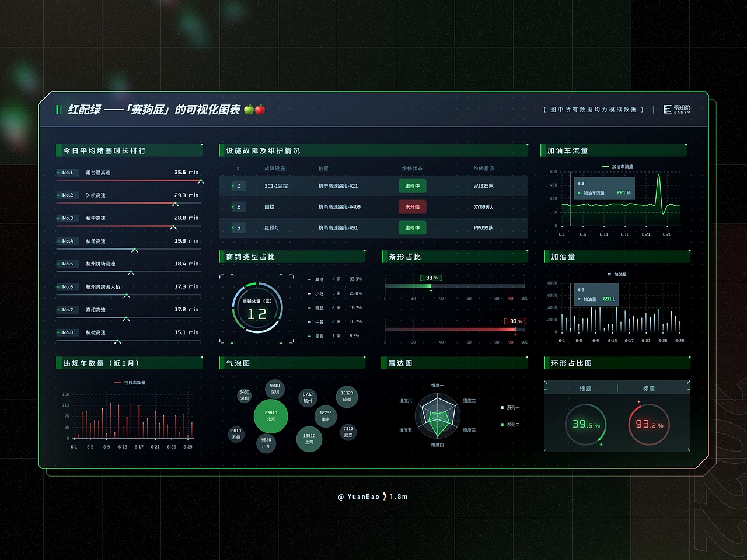This screenshot has width=747, height=560.
Task: Click the green and red apple emoji
Action: [x=254, y=109]
